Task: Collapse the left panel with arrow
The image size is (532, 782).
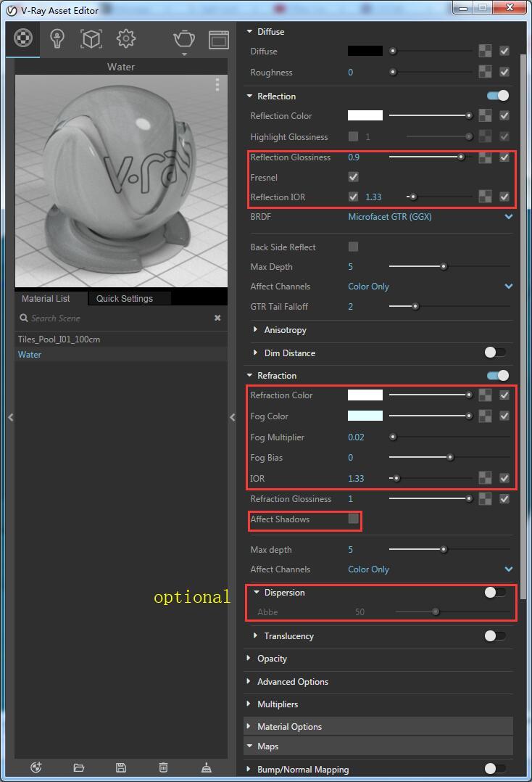Action: point(10,417)
